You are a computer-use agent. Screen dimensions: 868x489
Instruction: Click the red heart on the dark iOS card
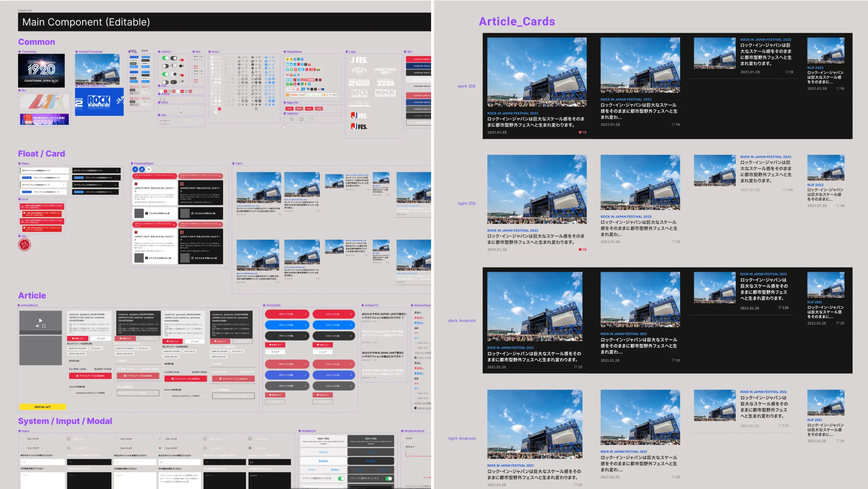[580, 132]
